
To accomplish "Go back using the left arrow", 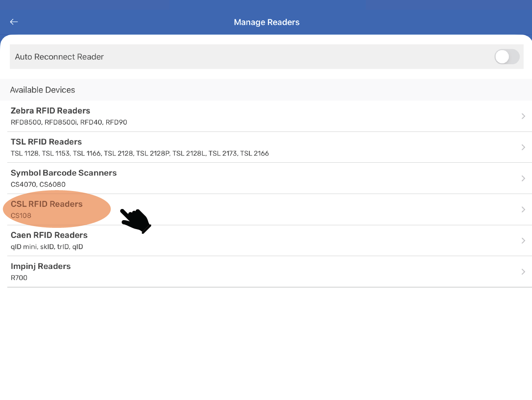I will tap(14, 22).
